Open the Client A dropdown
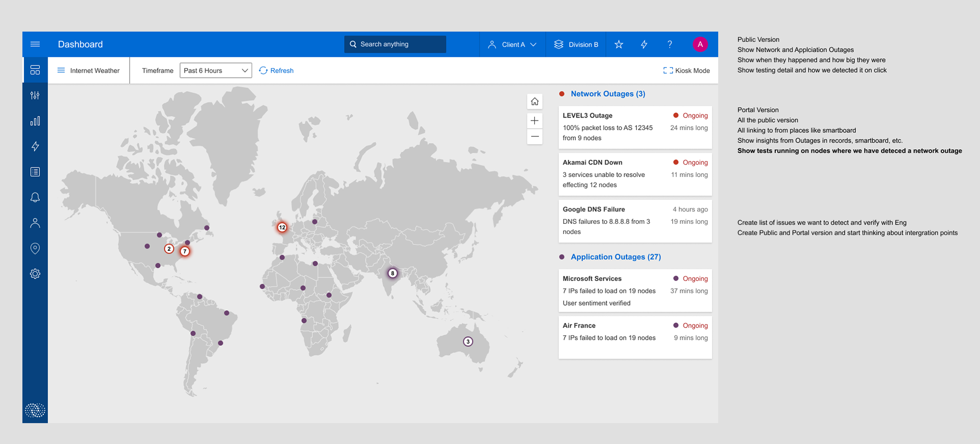This screenshot has width=980, height=444. point(512,44)
